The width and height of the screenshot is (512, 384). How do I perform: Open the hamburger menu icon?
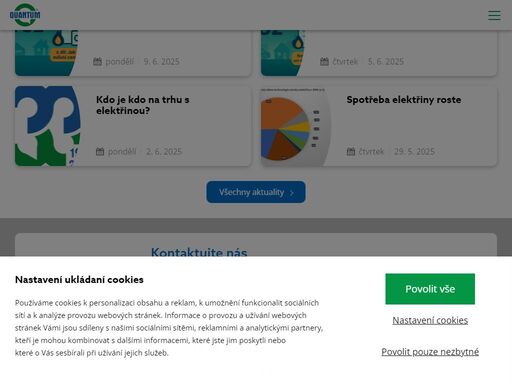494,15
